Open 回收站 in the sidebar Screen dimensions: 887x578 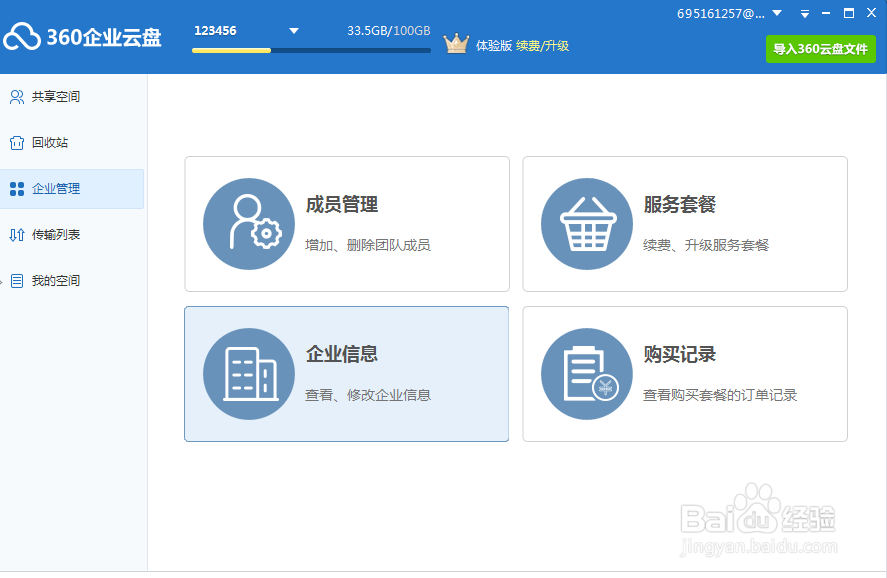point(72,143)
